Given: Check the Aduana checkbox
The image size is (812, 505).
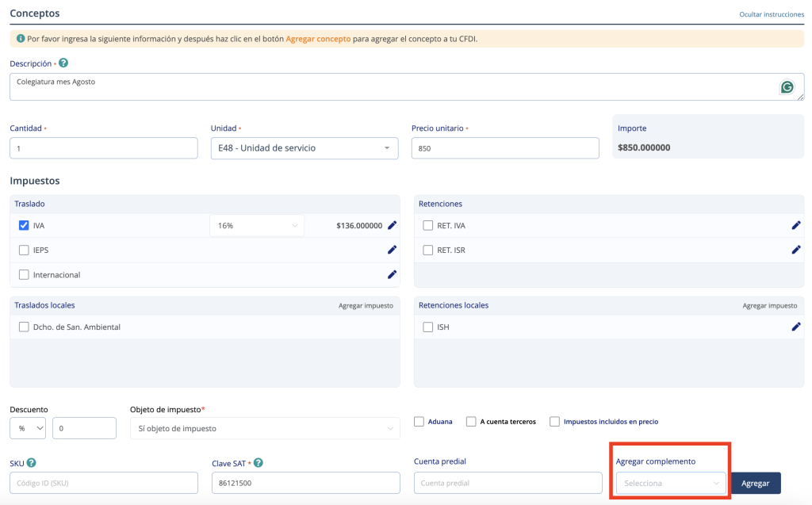Looking at the screenshot, I should [419, 422].
